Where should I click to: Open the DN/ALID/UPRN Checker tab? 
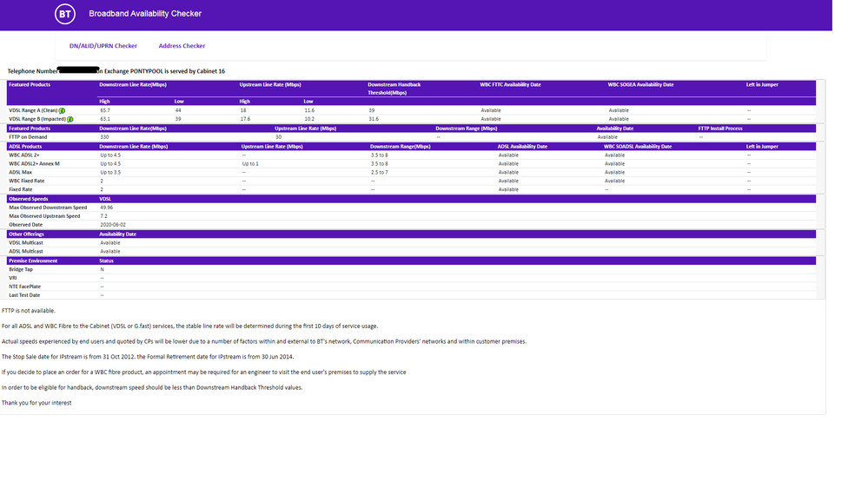coord(103,46)
